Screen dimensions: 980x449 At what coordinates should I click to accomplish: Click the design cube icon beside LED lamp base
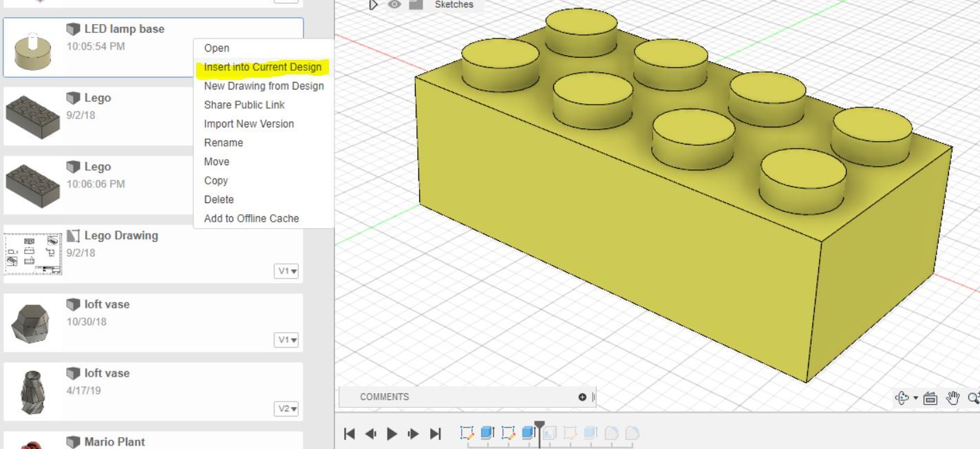pos(73,29)
